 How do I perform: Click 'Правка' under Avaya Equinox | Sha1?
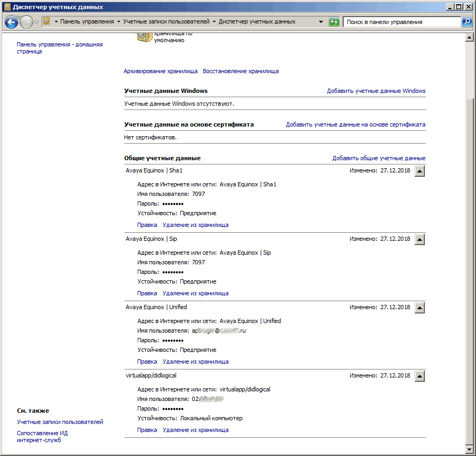(x=147, y=225)
